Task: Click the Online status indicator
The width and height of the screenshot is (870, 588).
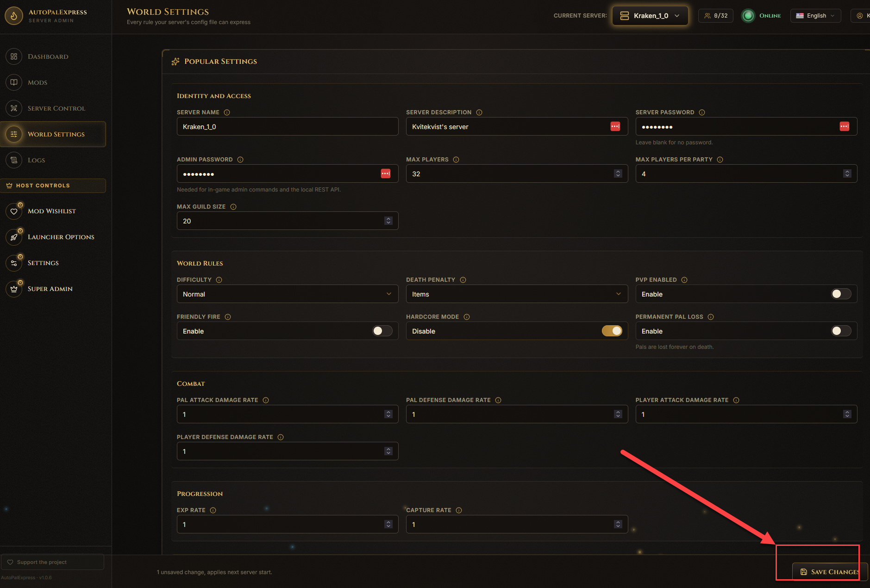Action: point(762,16)
